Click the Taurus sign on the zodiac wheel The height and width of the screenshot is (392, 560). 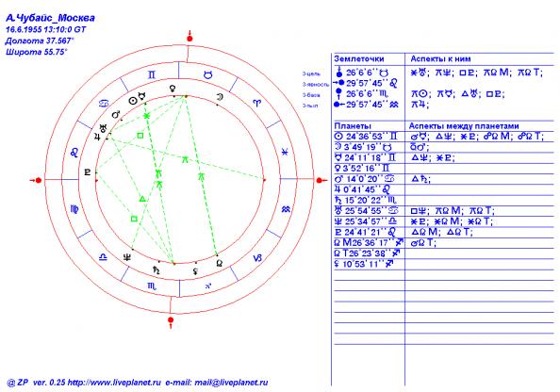coord(207,74)
